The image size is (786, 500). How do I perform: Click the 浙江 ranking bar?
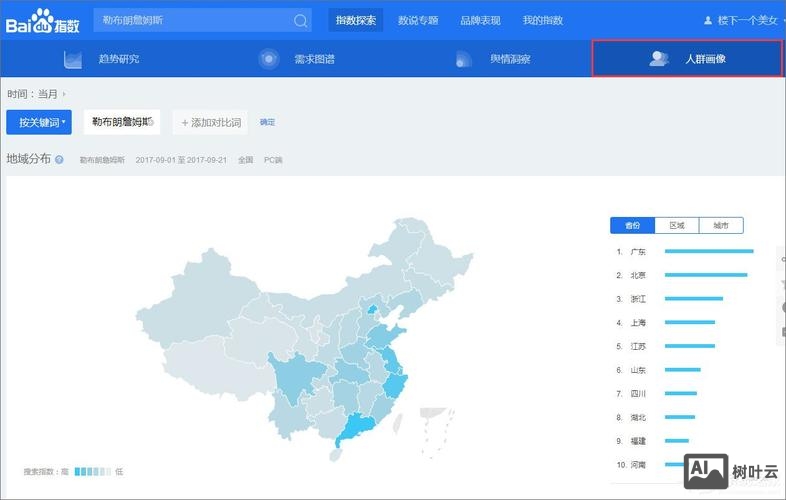click(x=694, y=298)
